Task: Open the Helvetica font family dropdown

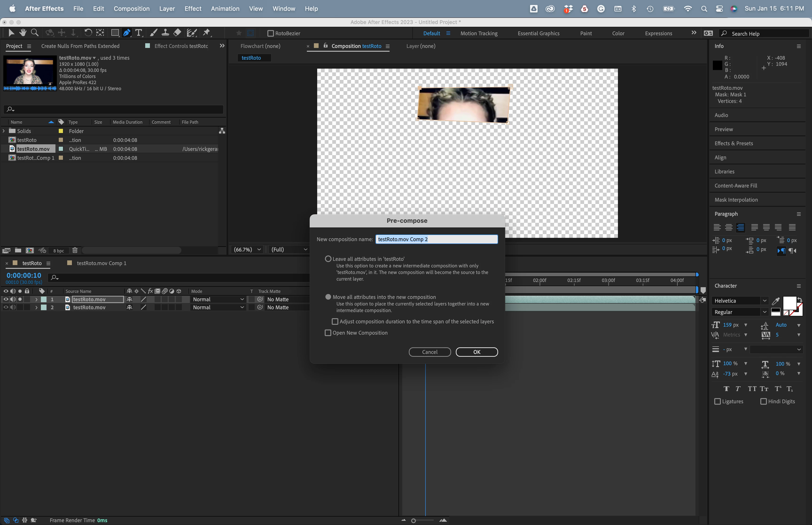Action: [764, 301]
